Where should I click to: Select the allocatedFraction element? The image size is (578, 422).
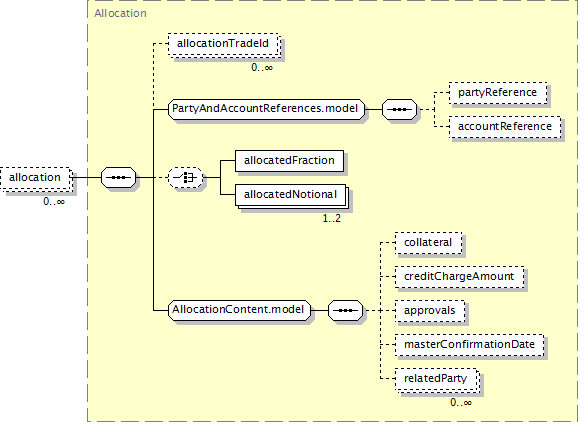289,161
